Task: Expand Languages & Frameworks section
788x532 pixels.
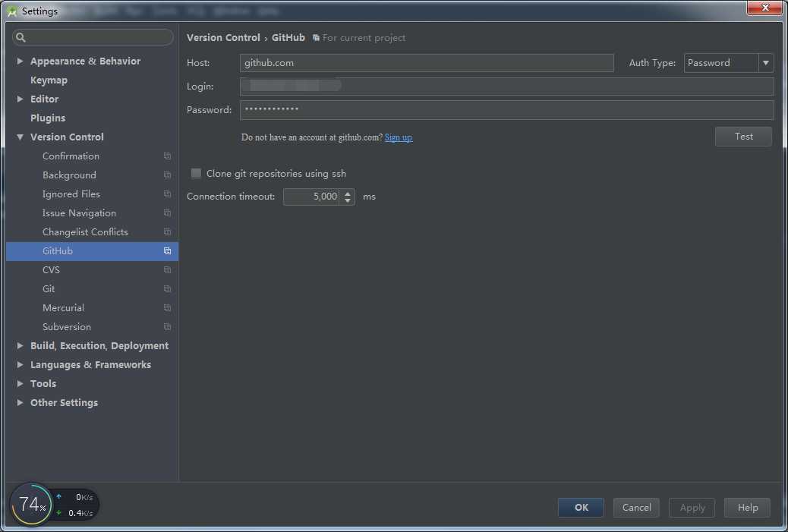Action: 20,365
